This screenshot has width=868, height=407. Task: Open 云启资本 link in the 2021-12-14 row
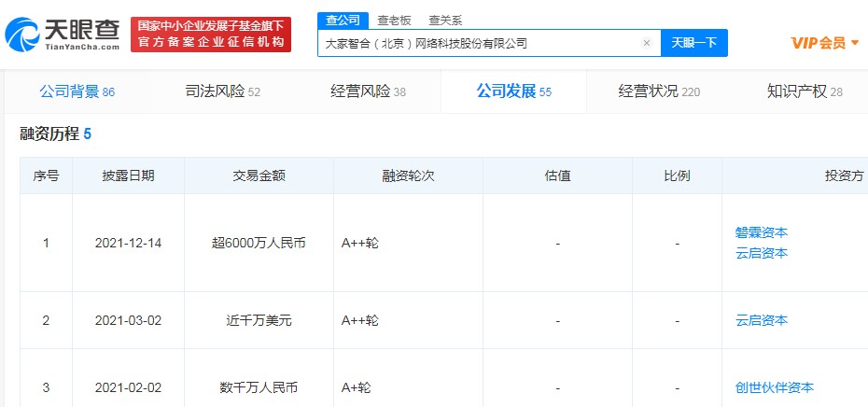point(762,254)
